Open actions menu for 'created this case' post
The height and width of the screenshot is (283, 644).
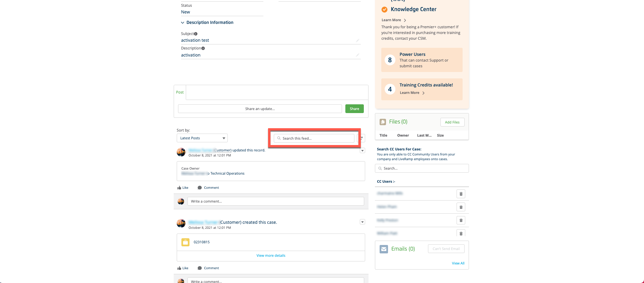point(362,222)
